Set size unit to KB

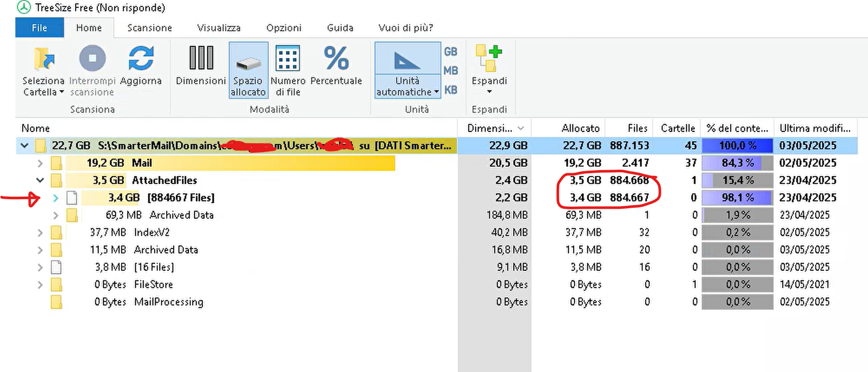451,90
